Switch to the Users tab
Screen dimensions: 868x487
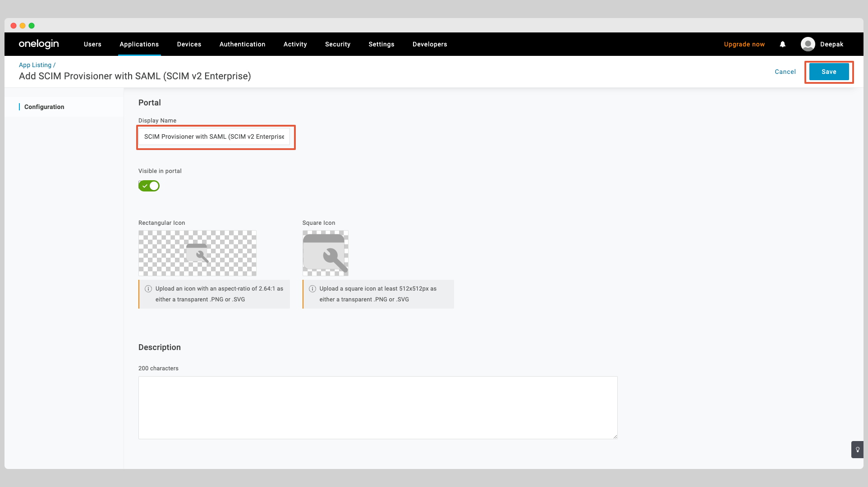click(x=92, y=44)
